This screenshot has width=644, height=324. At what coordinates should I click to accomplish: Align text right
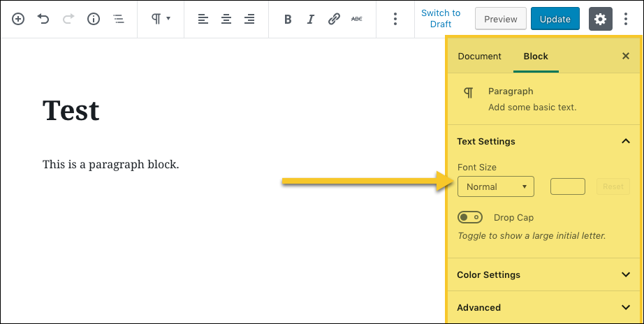click(249, 19)
